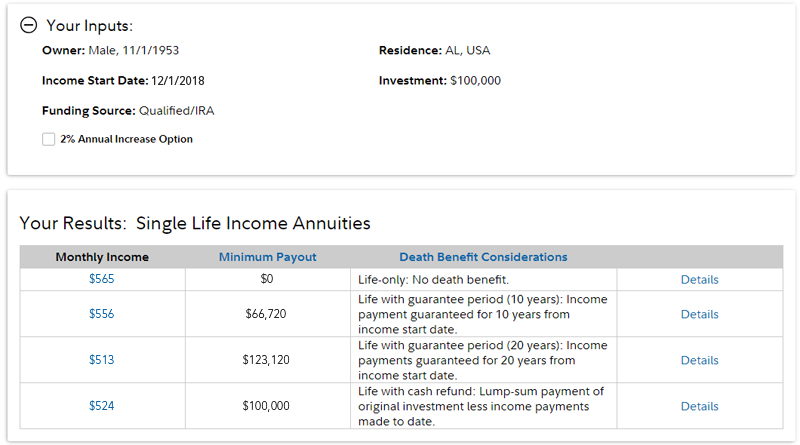
Task: Click the $556 monthly income link
Action: pos(101,314)
